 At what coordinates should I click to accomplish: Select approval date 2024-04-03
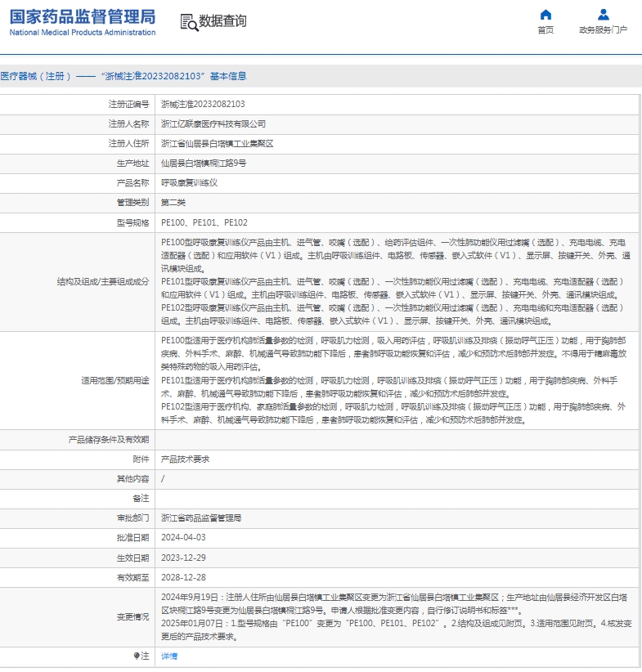point(183,538)
